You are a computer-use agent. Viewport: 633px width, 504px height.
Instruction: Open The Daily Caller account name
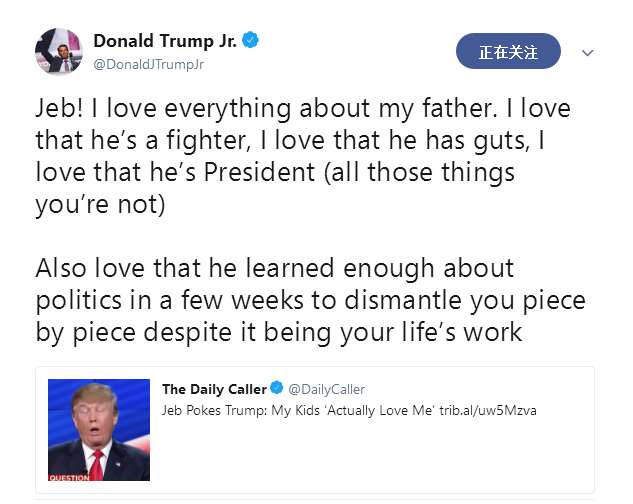(214, 389)
